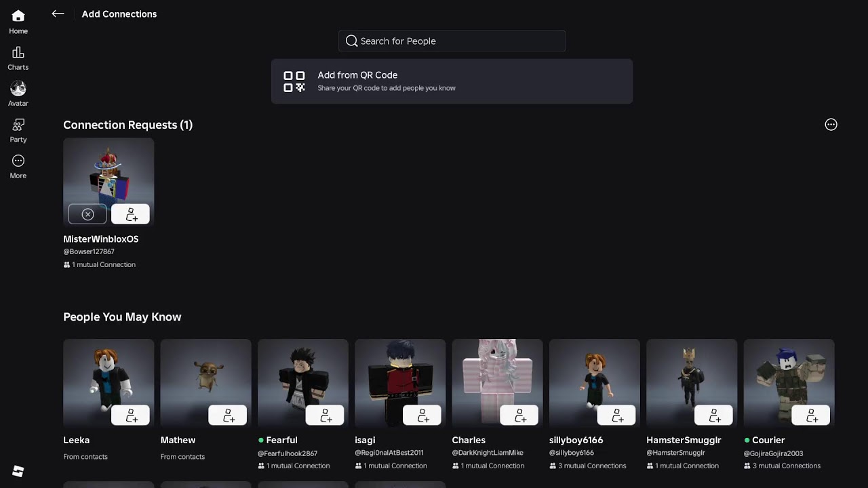Click Courier's 3 mutual Connections text
868x488 pixels.
click(787, 466)
